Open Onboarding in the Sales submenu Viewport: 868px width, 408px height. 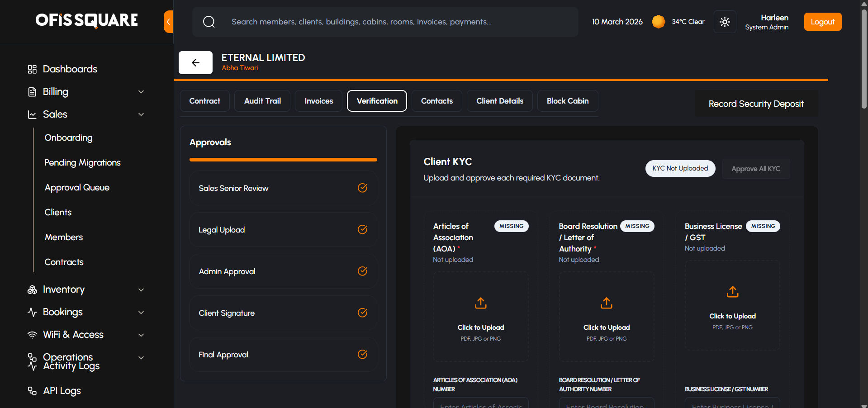pyautogui.click(x=68, y=138)
